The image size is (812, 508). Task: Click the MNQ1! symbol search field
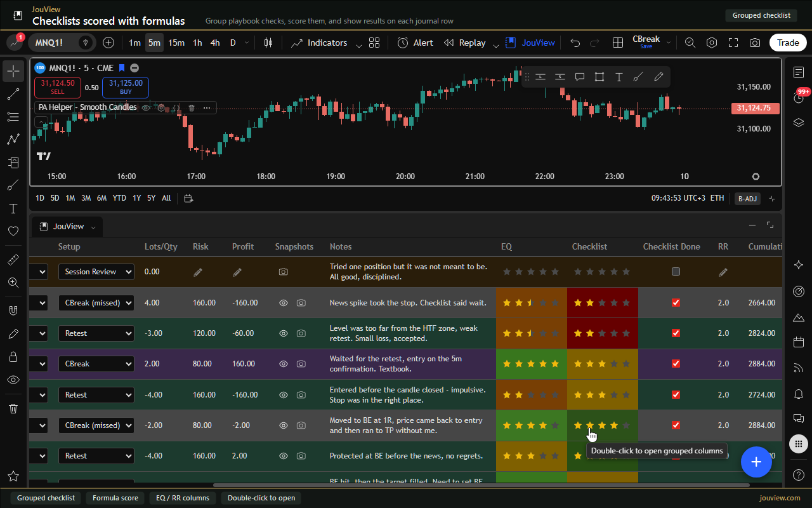click(62, 43)
